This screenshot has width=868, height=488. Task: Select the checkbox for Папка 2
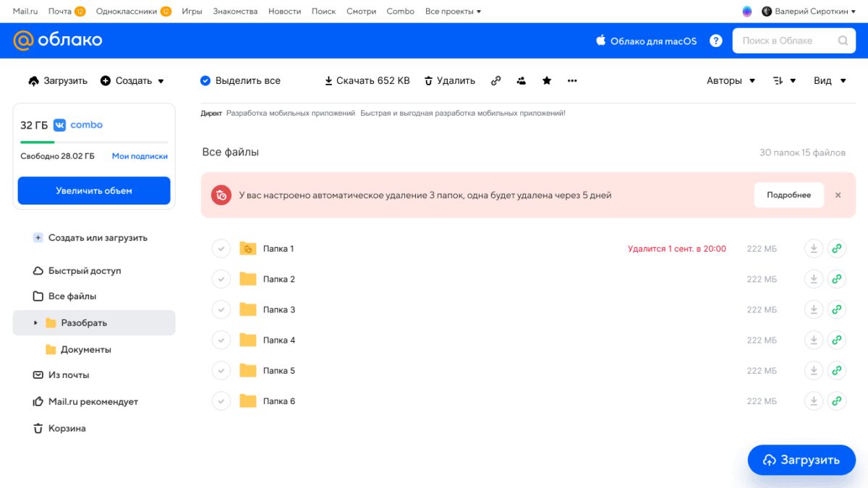tap(221, 279)
